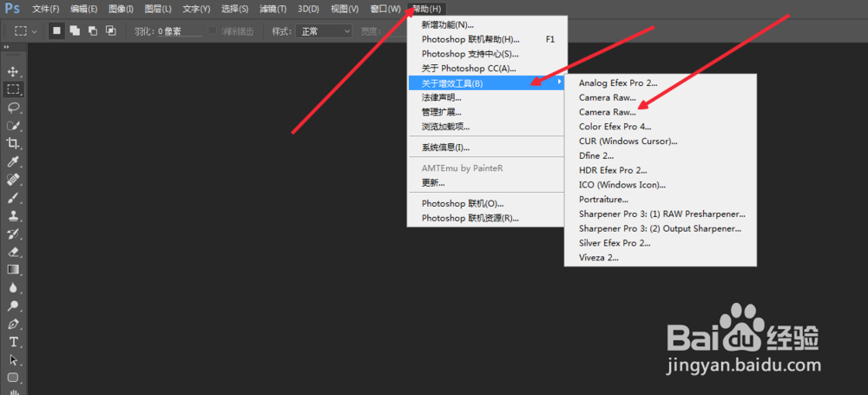Select Analog Efex Pro 2... in submenu
Screen dimensions: 868x395
[661, 83]
